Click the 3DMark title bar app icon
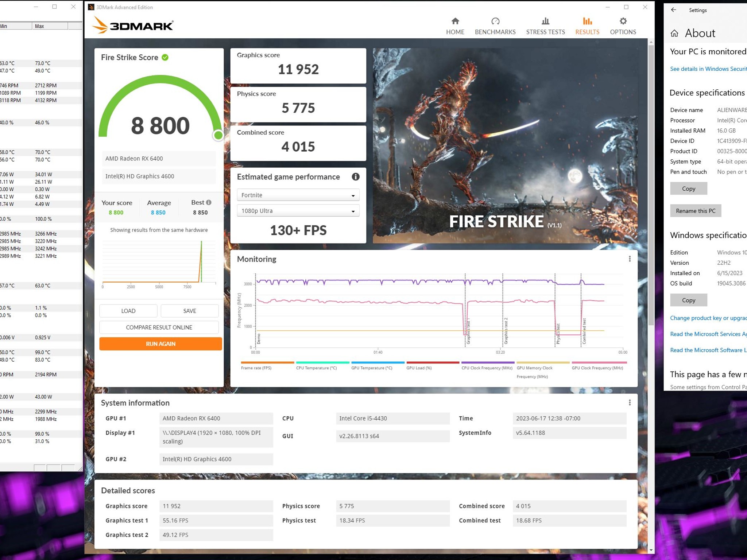This screenshot has width=747, height=560. pyautogui.click(x=91, y=7)
